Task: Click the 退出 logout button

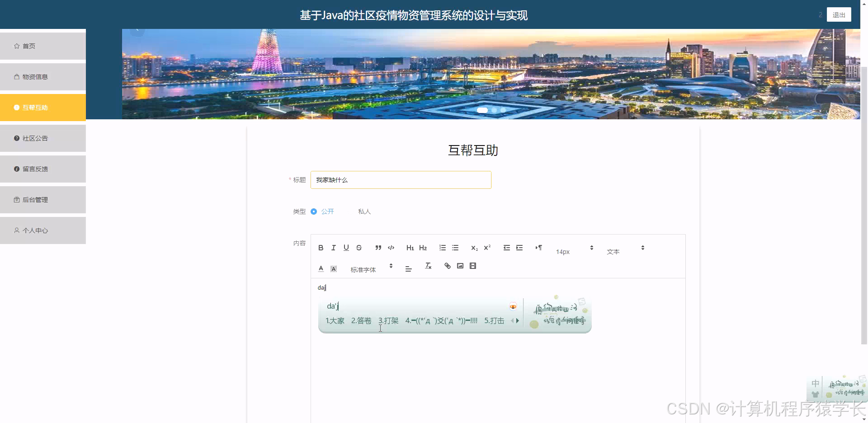Action: pyautogui.click(x=839, y=14)
